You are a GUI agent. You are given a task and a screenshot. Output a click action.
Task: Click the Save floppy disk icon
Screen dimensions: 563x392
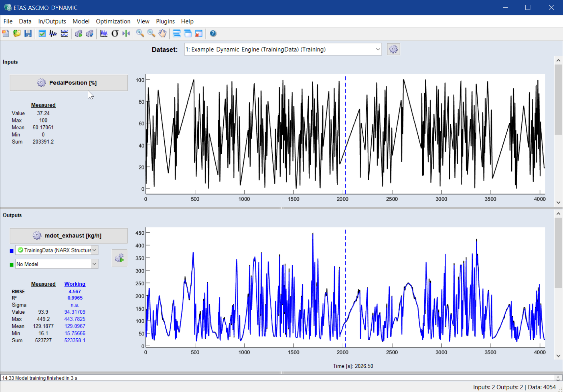click(28, 33)
